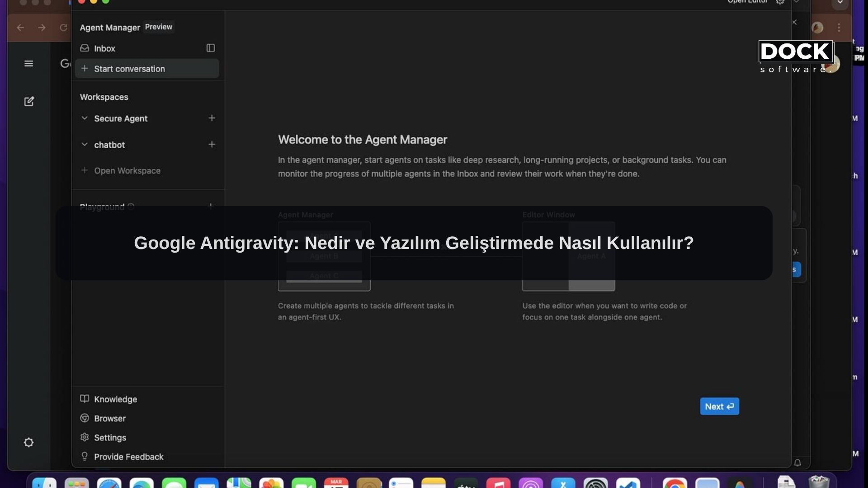
Task: Click the browser profile avatar
Action: 817,28
